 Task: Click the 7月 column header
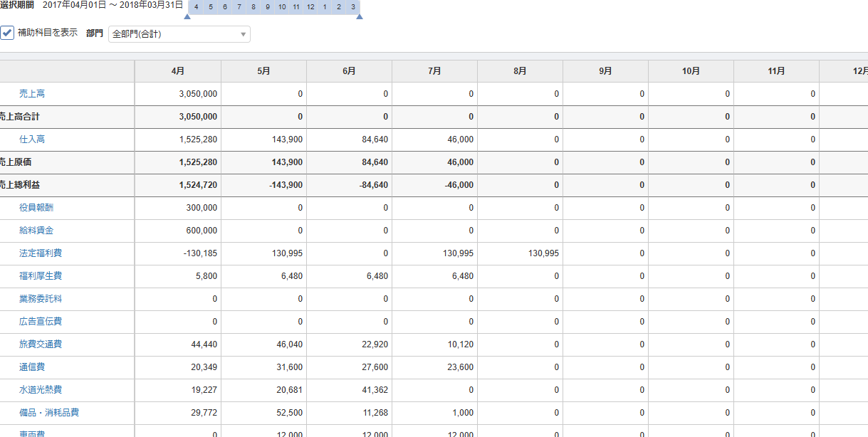434,71
